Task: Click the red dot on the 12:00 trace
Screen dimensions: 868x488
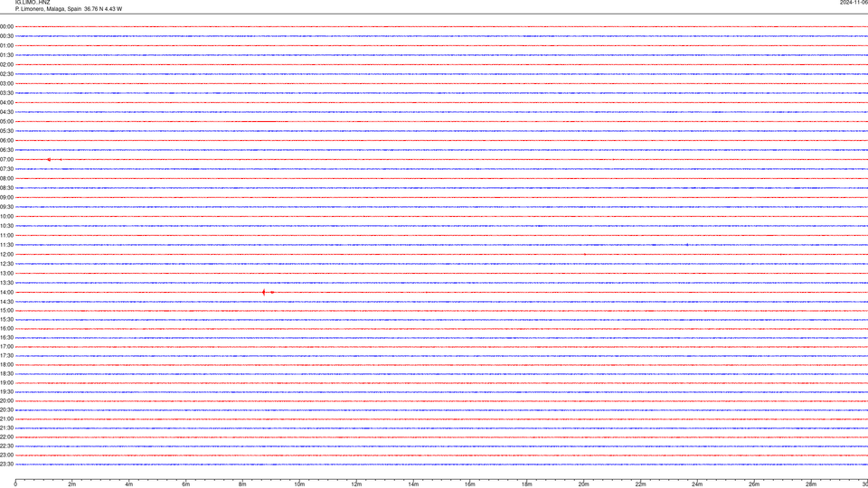Action: click(x=585, y=255)
